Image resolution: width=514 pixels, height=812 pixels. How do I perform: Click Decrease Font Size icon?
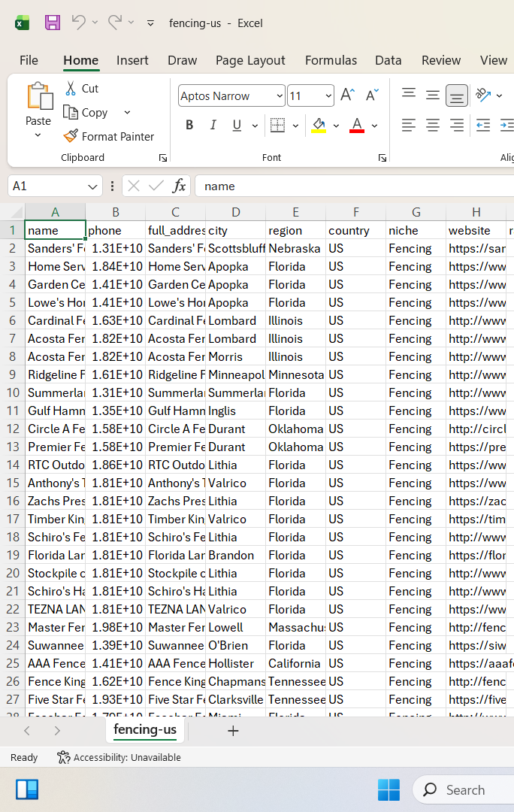tap(372, 95)
